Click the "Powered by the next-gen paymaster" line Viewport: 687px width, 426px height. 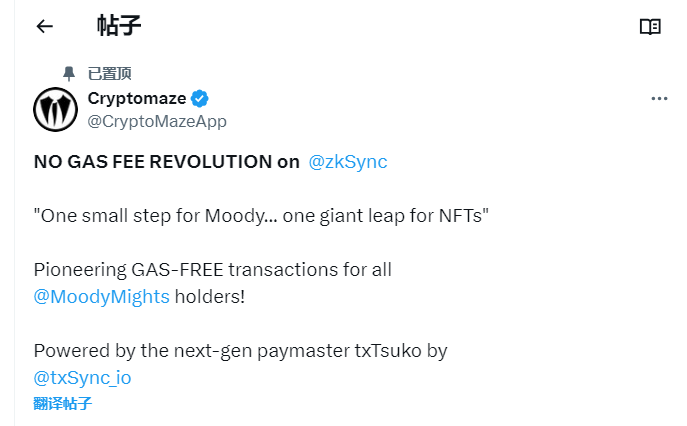point(240,351)
